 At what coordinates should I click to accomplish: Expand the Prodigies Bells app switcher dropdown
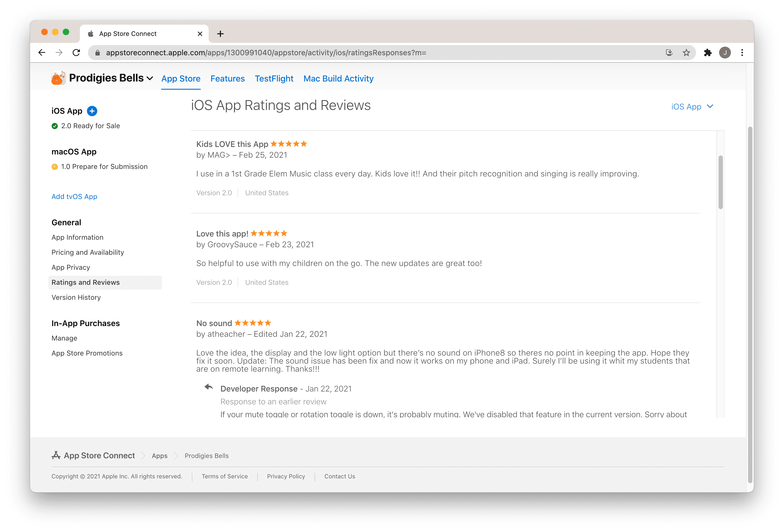[150, 78]
